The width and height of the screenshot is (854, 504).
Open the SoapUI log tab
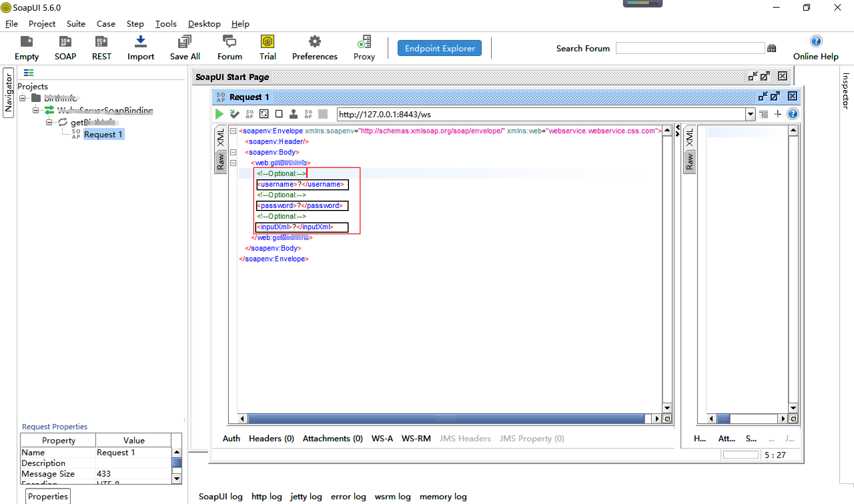coord(221,497)
